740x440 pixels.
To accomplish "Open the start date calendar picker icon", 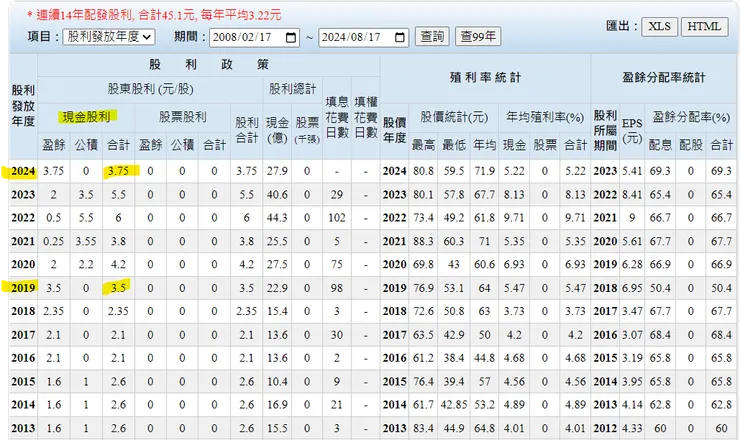I will (x=291, y=37).
